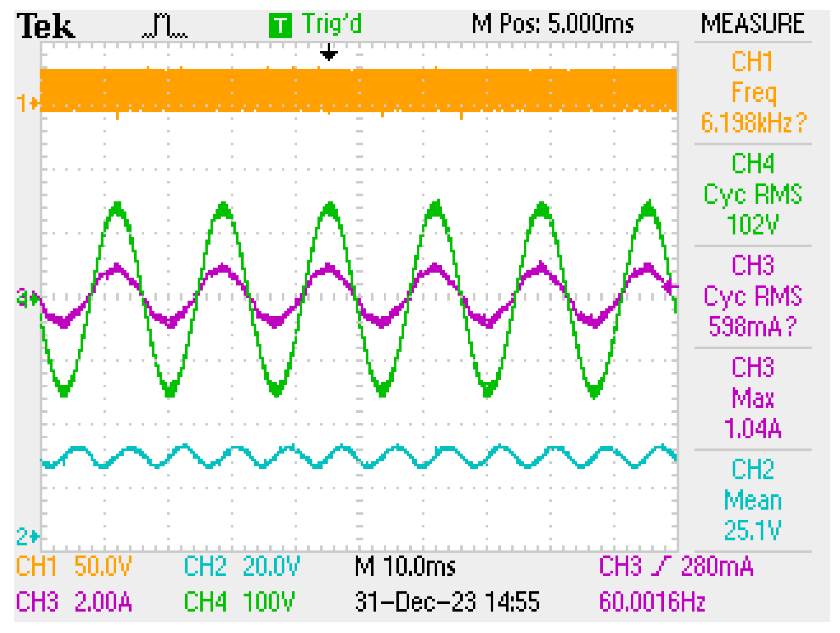The width and height of the screenshot is (840, 633).
Task: Select the CH1 Freq measurement
Action: 753,92
